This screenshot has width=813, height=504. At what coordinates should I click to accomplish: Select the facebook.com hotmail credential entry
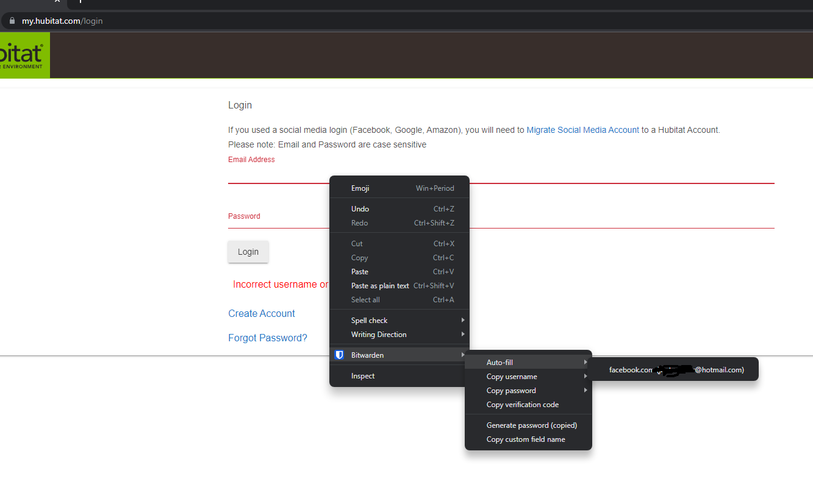[x=674, y=369]
